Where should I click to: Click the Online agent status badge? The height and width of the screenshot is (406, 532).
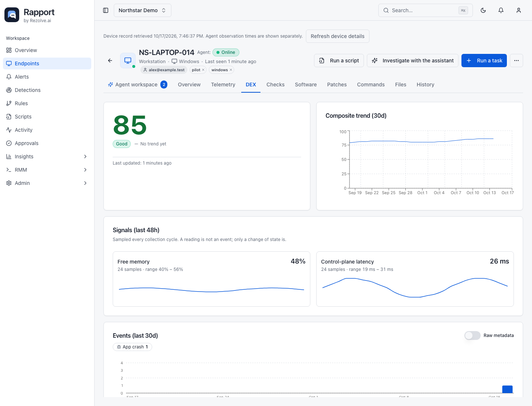coord(226,52)
